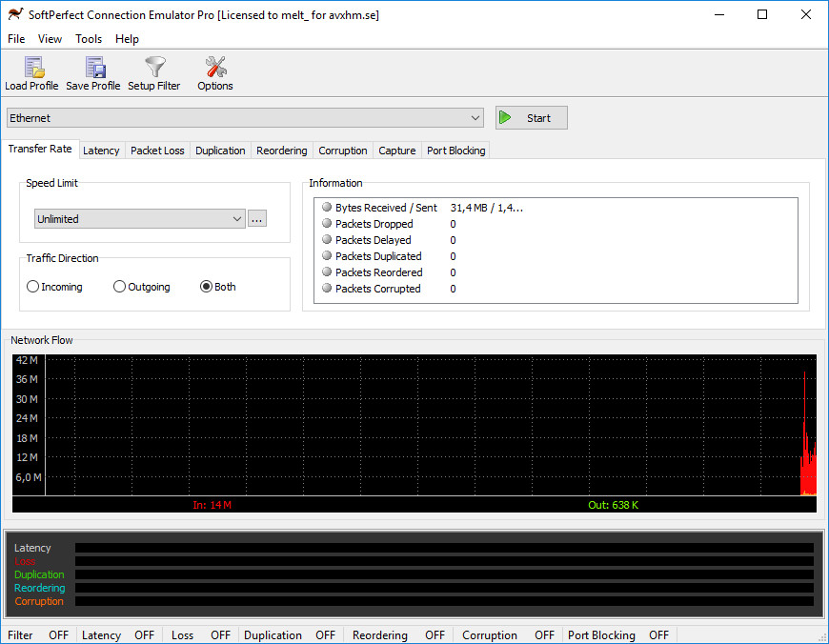This screenshot has width=829, height=644.
Task: Open the Tools menu
Action: coord(89,39)
